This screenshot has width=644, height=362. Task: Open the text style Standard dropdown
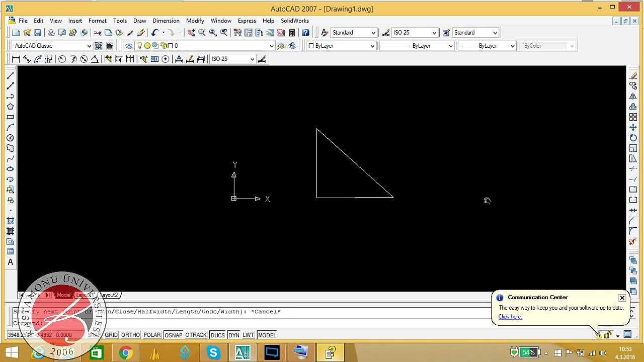pos(354,33)
